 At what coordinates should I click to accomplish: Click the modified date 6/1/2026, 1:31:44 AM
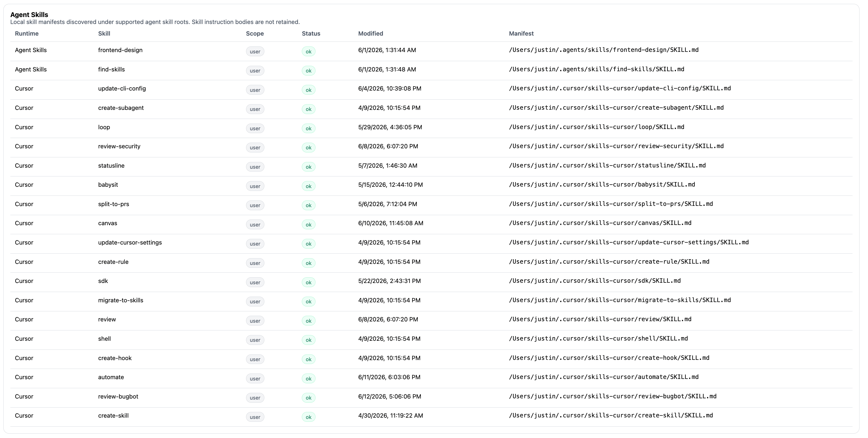(x=387, y=50)
